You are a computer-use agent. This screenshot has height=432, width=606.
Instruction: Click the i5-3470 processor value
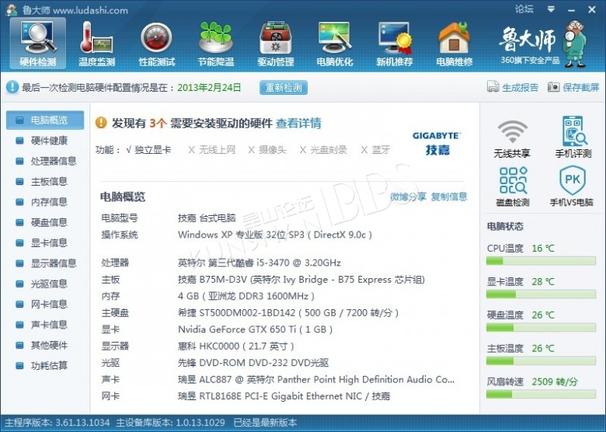(x=259, y=263)
